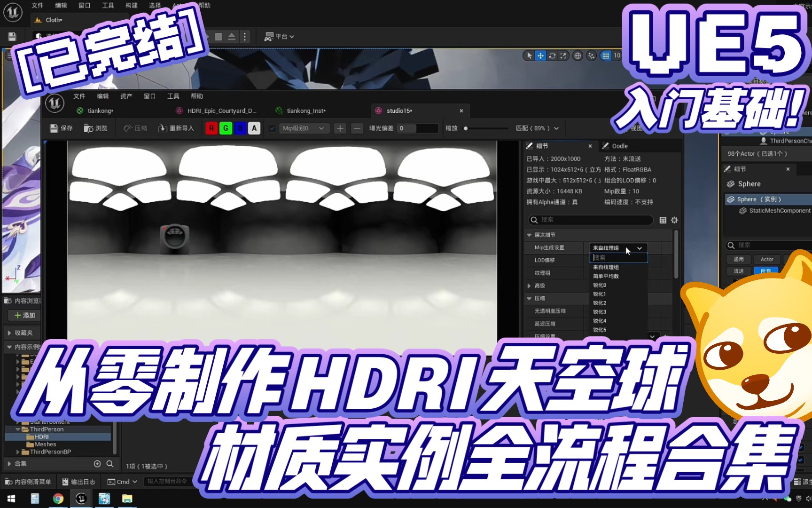Click the texture details panel scrollbar
The width and height of the screenshot is (812, 508).
pyautogui.click(x=676, y=254)
